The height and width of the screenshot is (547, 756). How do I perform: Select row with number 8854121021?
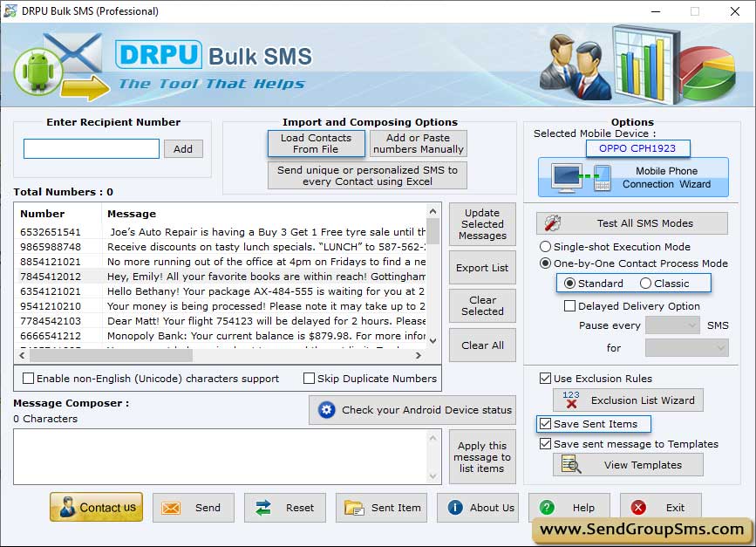click(221, 262)
